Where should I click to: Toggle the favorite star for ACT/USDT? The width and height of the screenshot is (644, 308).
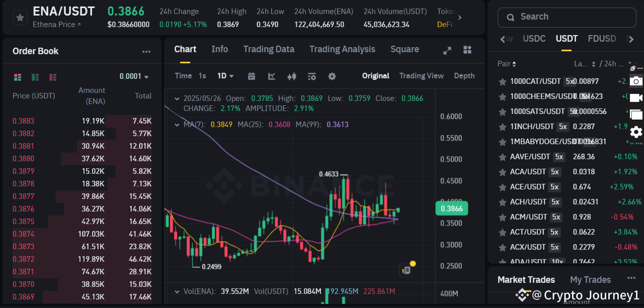[x=502, y=232]
